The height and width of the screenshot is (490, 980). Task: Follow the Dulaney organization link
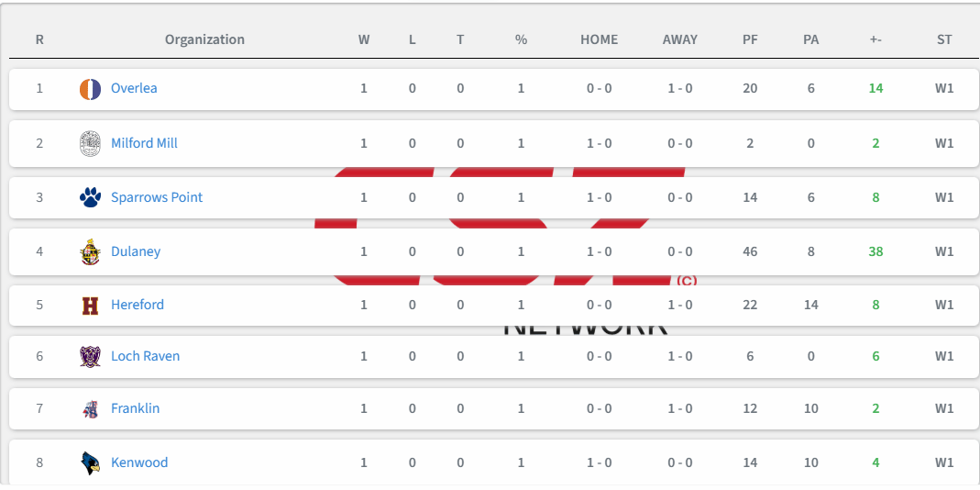pos(136,251)
